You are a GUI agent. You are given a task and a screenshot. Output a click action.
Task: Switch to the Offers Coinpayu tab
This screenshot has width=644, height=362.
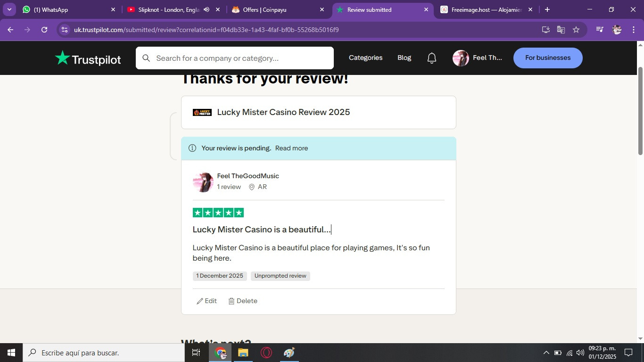[278, 9]
